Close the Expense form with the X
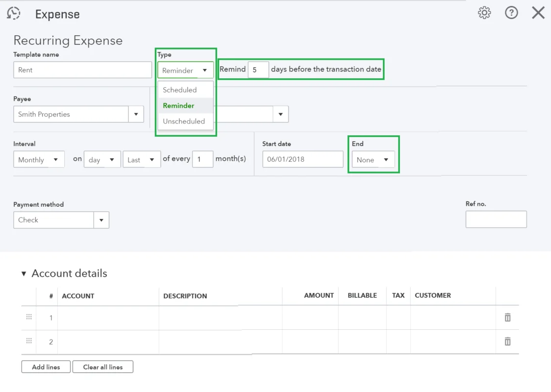 click(x=538, y=13)
